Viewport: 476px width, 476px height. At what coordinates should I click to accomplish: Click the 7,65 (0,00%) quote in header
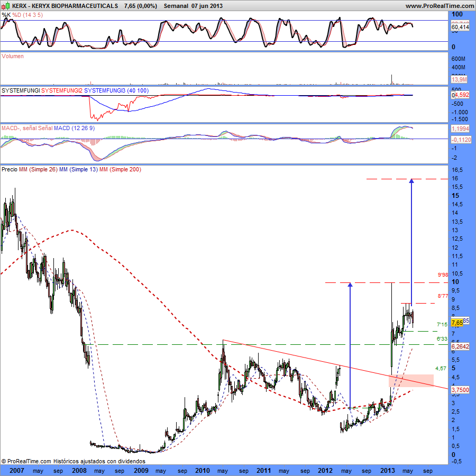pyautogui.click(x=141, y=6)
